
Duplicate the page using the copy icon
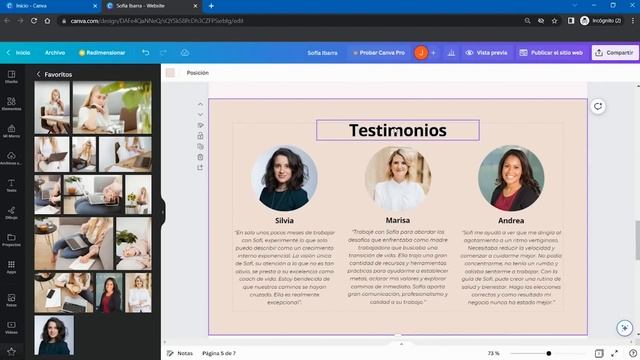200,146
